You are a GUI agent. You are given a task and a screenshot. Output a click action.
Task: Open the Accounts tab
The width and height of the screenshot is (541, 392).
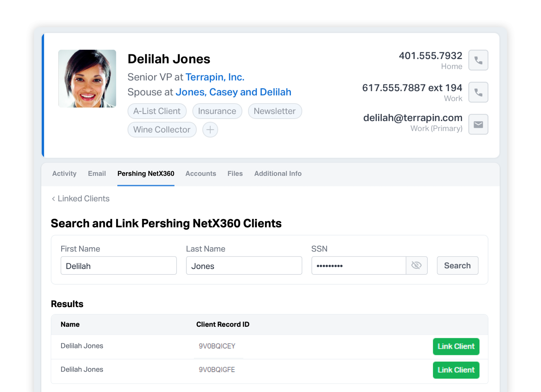coord(200,173)
